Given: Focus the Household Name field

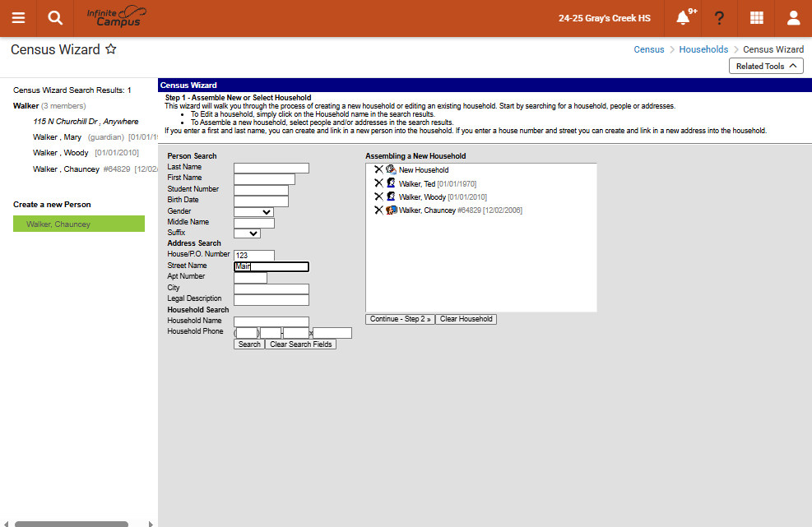Looking at the screenshot, I should 271,322.
